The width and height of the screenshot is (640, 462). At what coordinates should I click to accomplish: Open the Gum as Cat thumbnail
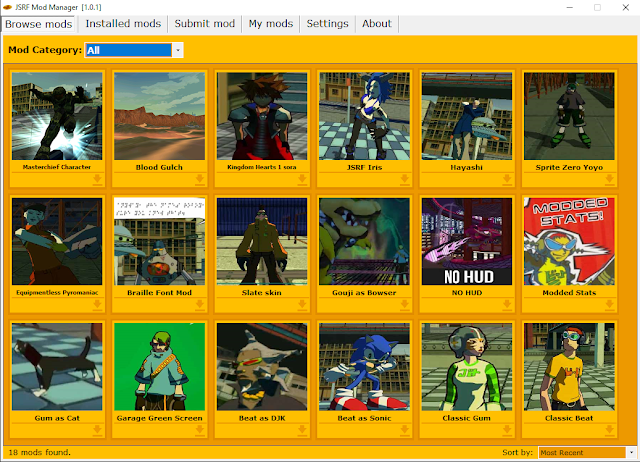[x=57, y=366]
